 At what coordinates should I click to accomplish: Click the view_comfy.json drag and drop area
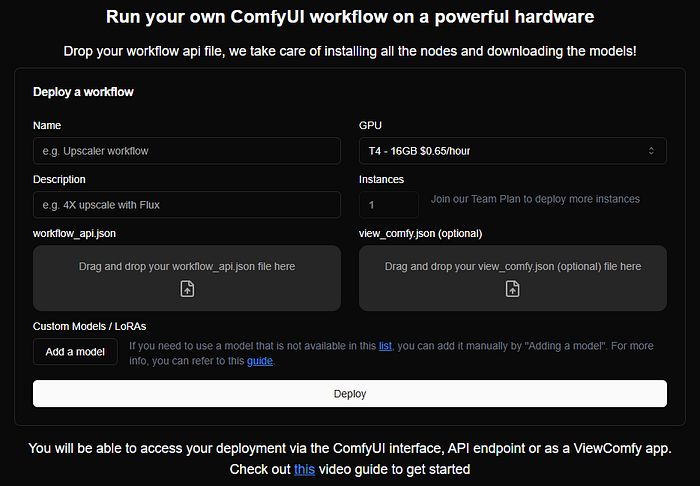pyautogui.click(x=512, y=278)
